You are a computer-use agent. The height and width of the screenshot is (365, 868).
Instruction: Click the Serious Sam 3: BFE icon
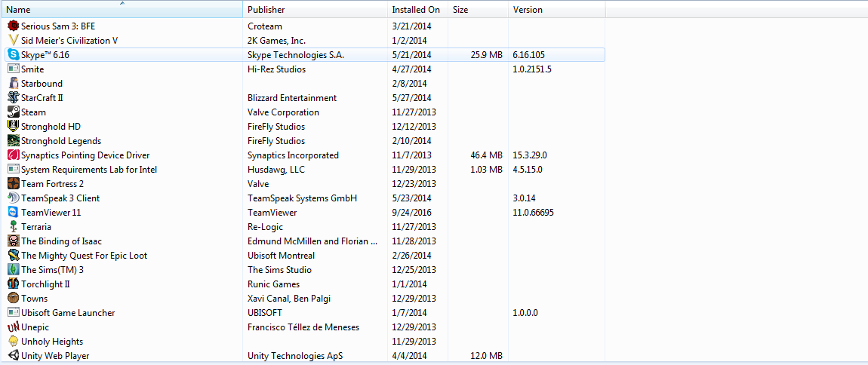pos(14,26)
